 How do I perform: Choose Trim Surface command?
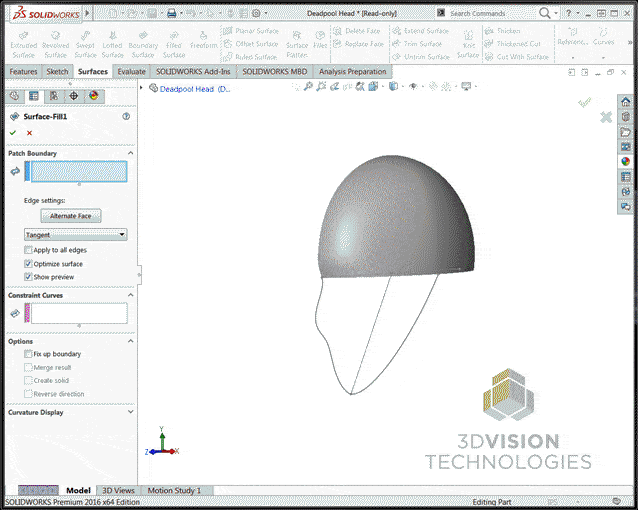click(x=417, y=44)
